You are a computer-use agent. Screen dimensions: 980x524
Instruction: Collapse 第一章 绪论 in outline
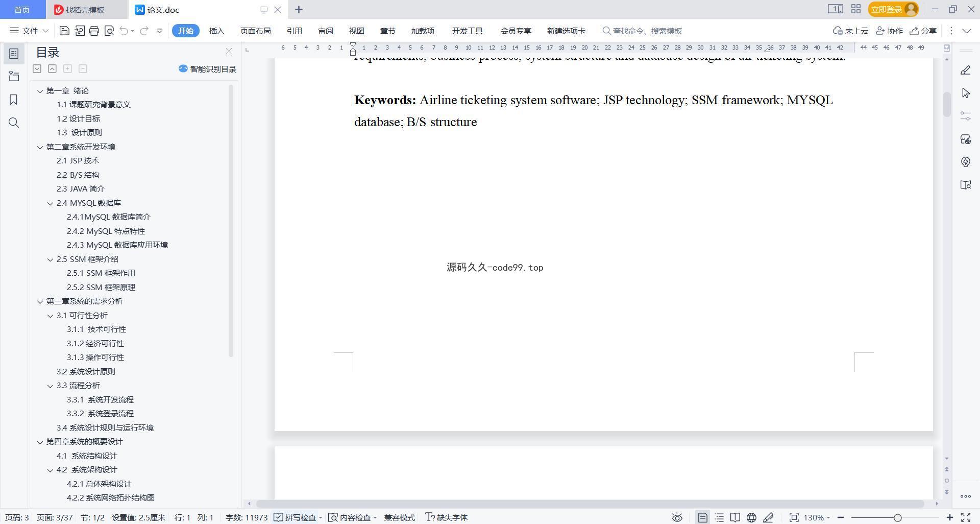coord(40,91)
